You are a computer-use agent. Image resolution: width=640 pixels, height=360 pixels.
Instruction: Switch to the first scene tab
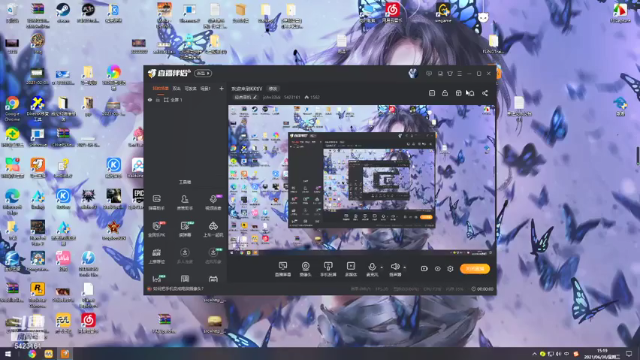tap(160, 88)
